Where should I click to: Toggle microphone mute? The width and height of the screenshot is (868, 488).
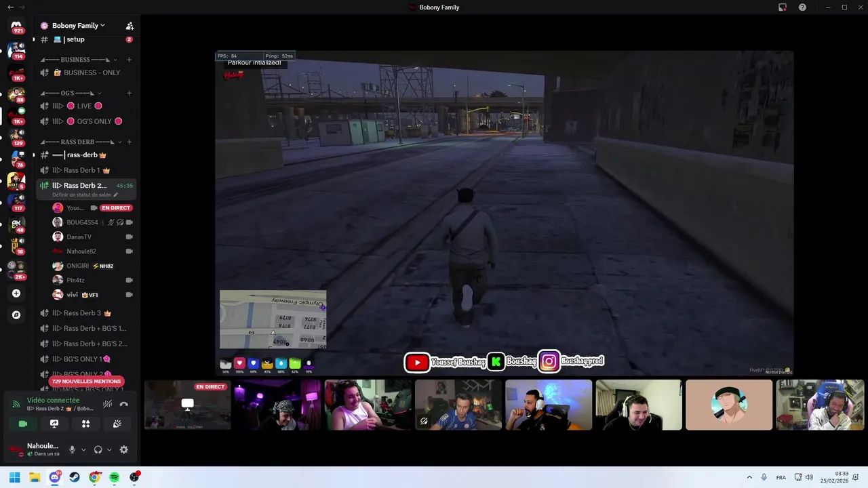point(72,449)
